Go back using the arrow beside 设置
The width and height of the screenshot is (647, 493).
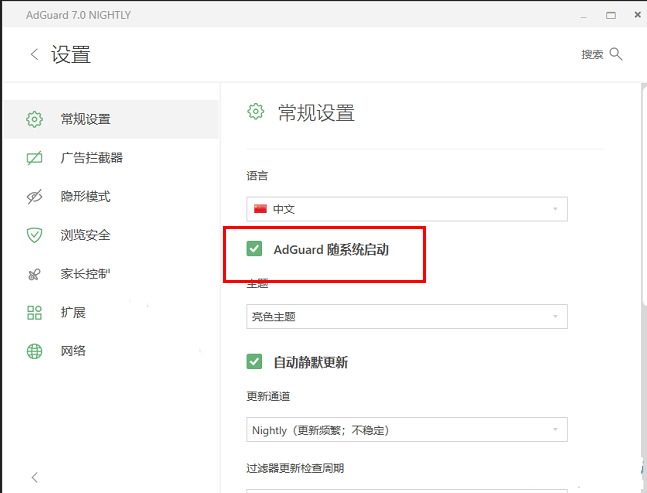pyautogui.click(x=35, y=54)
